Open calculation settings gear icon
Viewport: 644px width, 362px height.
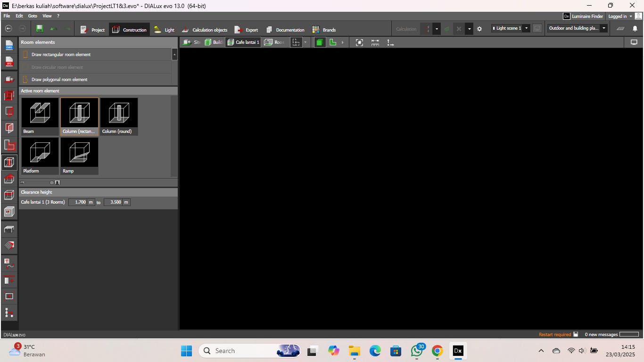[x=479, y=29]
